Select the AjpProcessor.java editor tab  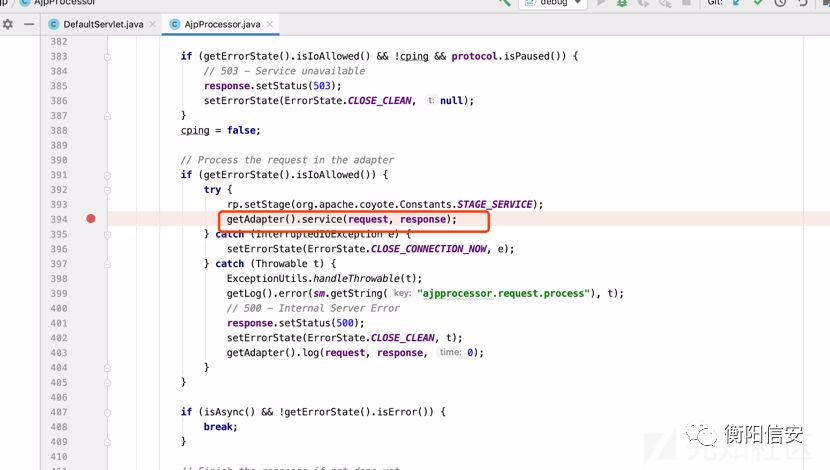click(x=222, y=24)
